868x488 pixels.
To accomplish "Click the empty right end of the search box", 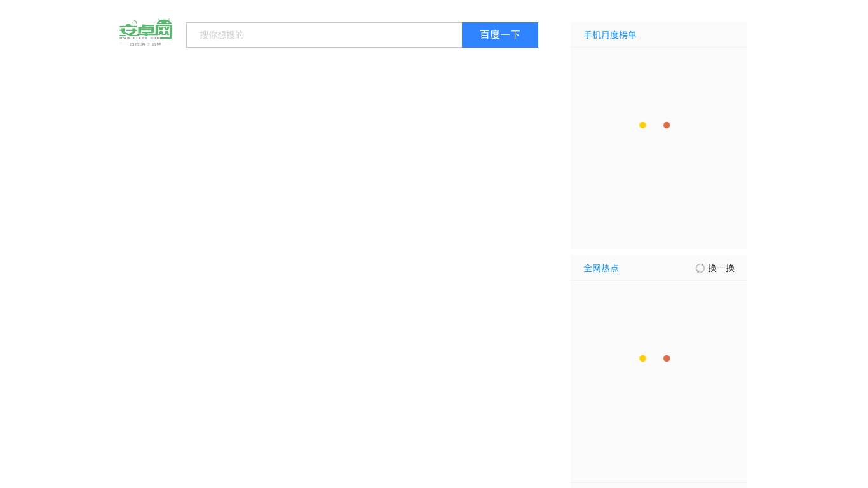I will [x=432, y=35].
